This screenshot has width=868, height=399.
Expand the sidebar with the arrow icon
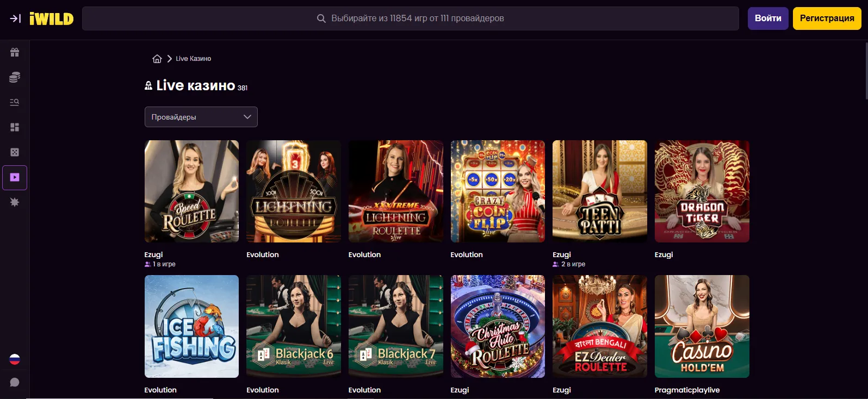[x=15, y=18]
